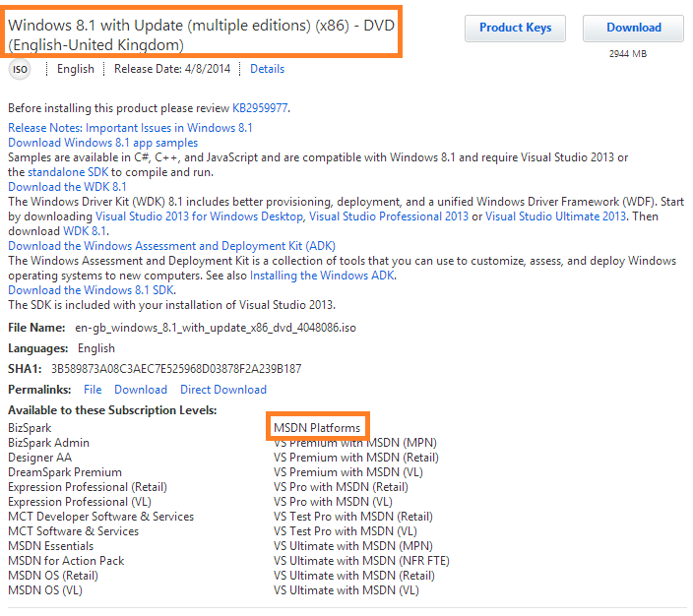This screenshot has width=693, height=616.
Task: Open Download the Windows ADK link
Action: tap(171, 246)
